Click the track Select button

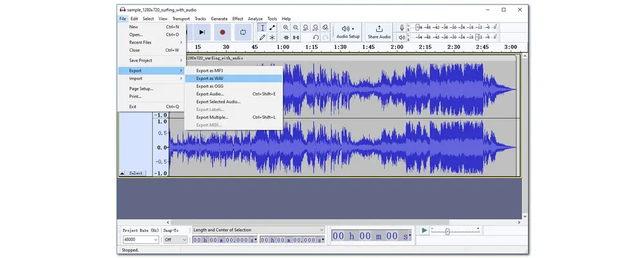136,173
